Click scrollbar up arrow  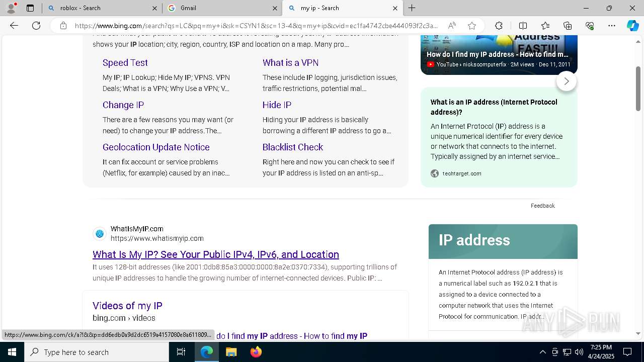[x=638, y=41]
